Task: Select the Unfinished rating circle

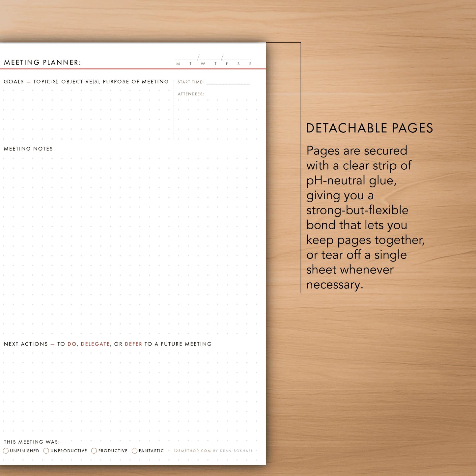Action: click(6, 451)
